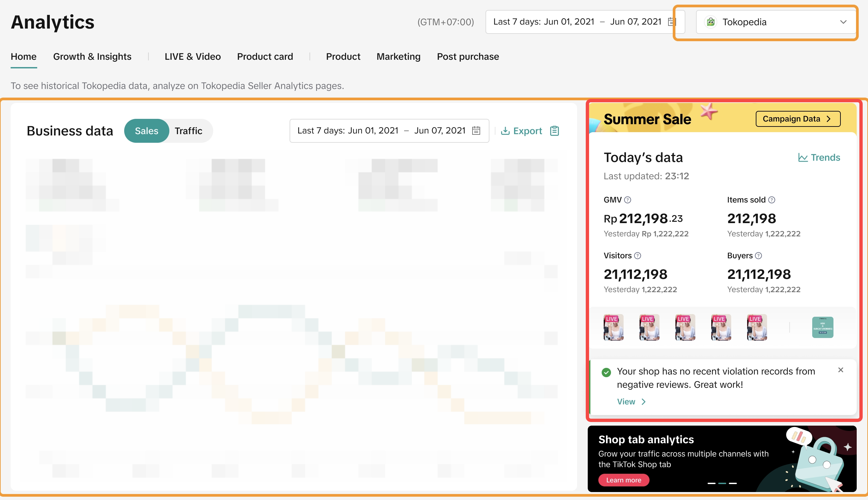Screen dimensions: 868x500
Task: Select the Sales toggle pill
Action: [x=147, y=131]
